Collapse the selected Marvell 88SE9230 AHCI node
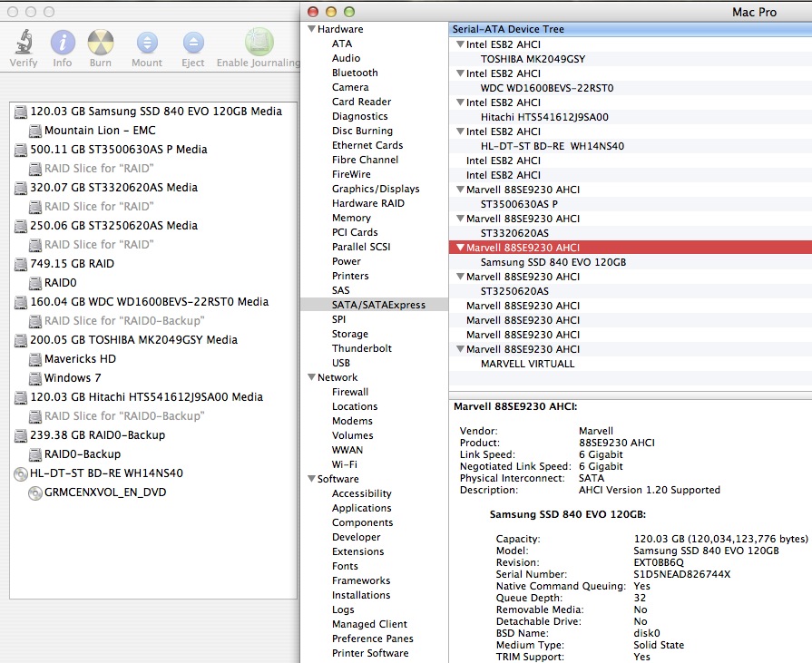Screen dimensions: 812x663 pyautogui.click(x=460, y=248)
